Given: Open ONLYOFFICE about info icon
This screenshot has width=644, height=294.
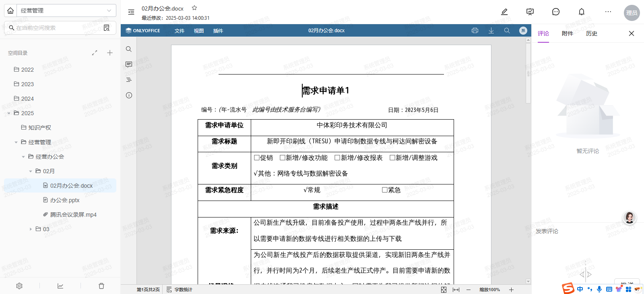Looking at the screenshot, I should 129,95.
